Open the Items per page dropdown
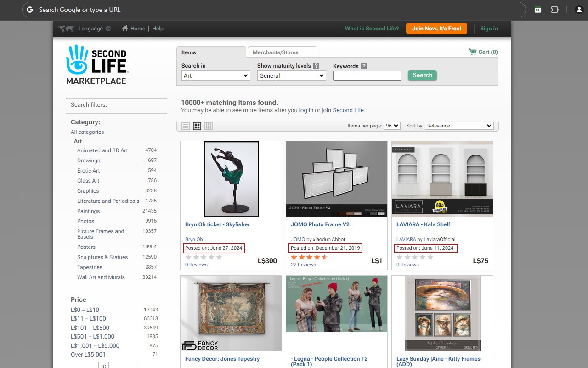 (392, 126)
